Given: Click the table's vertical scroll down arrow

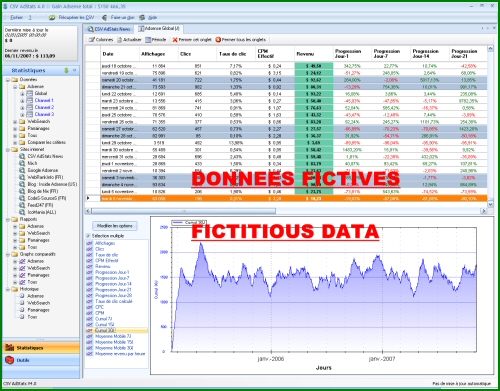Looking at the screenshot, I should [490, 204].
